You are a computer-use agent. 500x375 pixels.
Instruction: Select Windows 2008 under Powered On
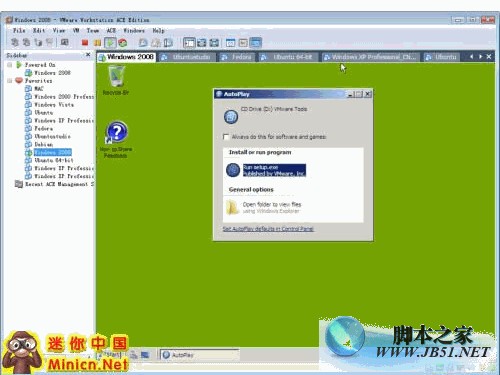coord(52,73)
